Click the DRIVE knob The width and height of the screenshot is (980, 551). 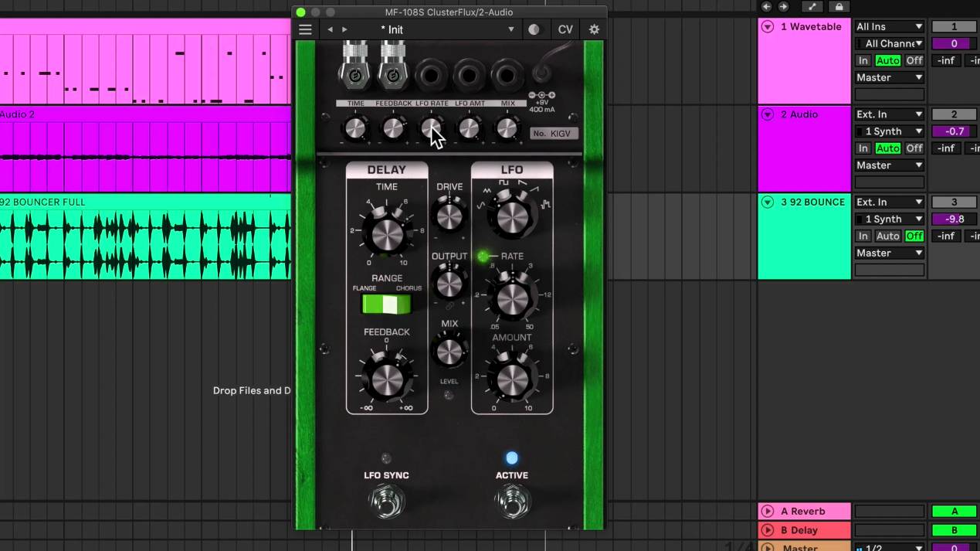click(x=449, y=214)
